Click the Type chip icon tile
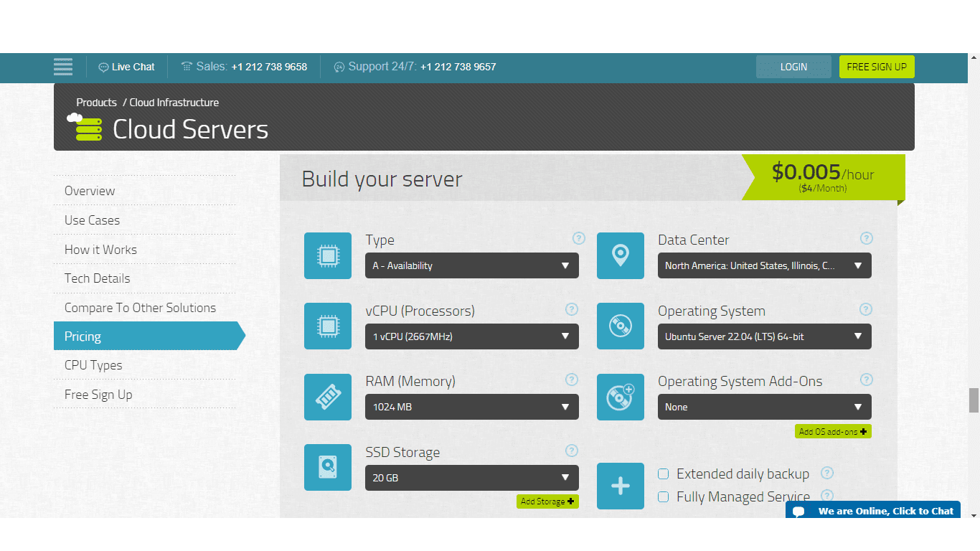Image resolution: width=980 pixels, height=551 pixels. (328, 255)
